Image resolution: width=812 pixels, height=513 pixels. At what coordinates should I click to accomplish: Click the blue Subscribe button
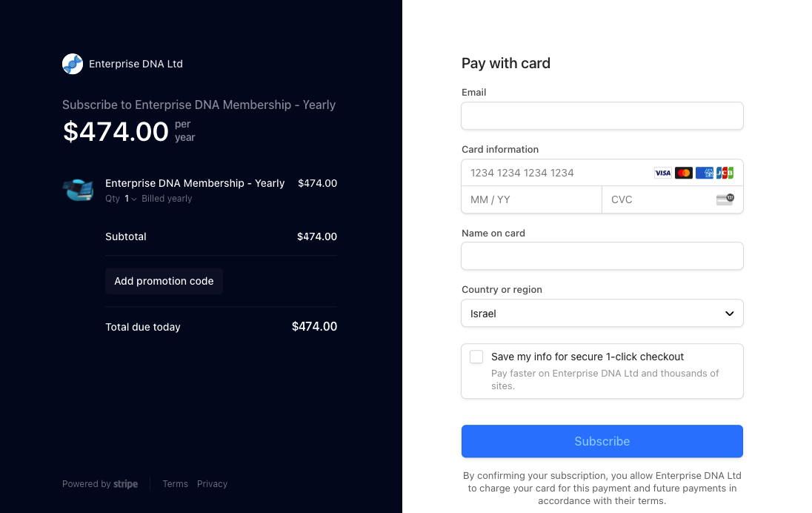[x=602, y=442]
